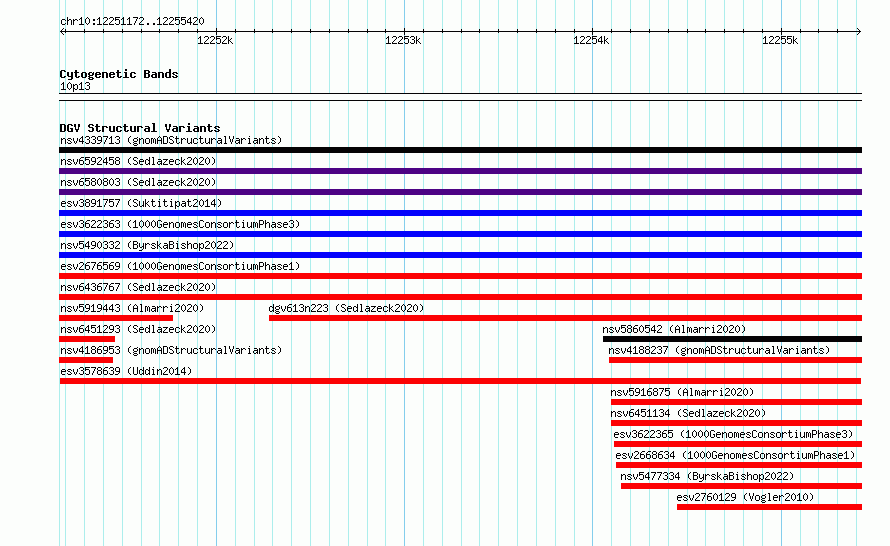Click the red bar under esv2668634
This screenshot has height=546, width=890.
pyautogui.click(x=739, y=465)
